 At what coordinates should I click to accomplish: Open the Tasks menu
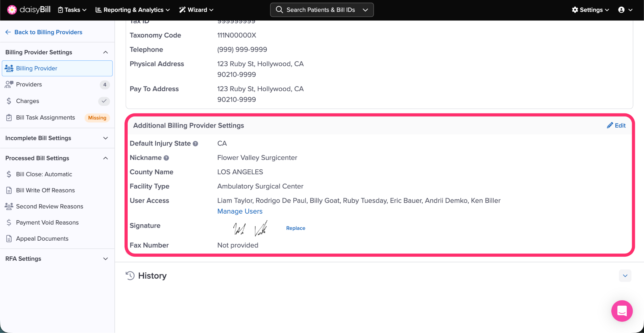click(72, 10)
